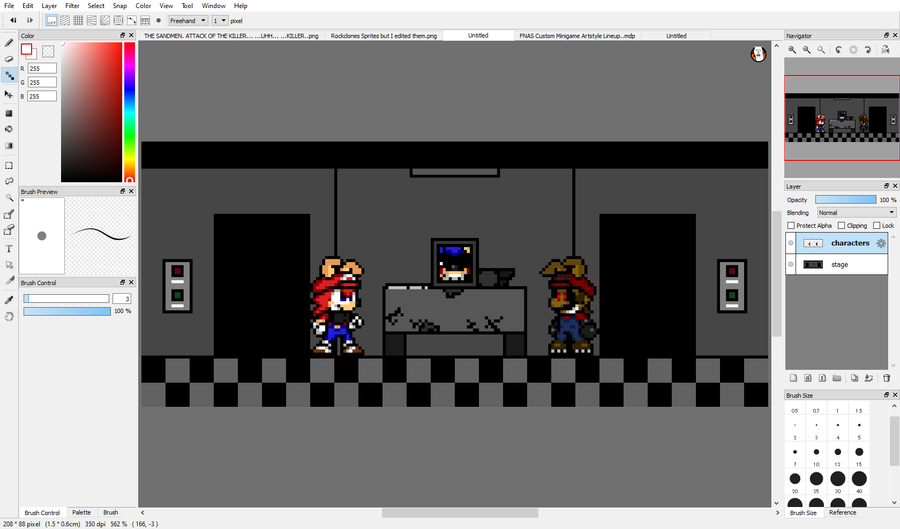Check the Protect Alpha checkbox
The height and width of the screenshot is (529, 900).
(791, 225)
